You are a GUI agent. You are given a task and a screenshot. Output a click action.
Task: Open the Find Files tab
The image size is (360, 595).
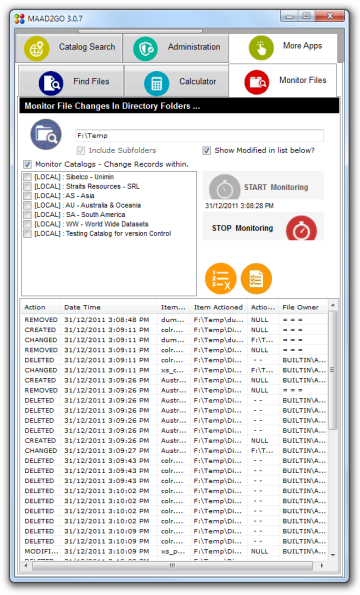[71, 81]
